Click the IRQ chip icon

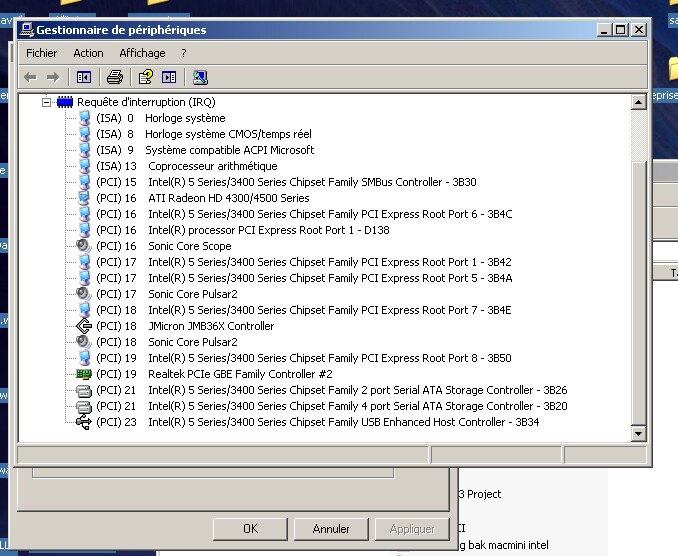pos(65,102)
